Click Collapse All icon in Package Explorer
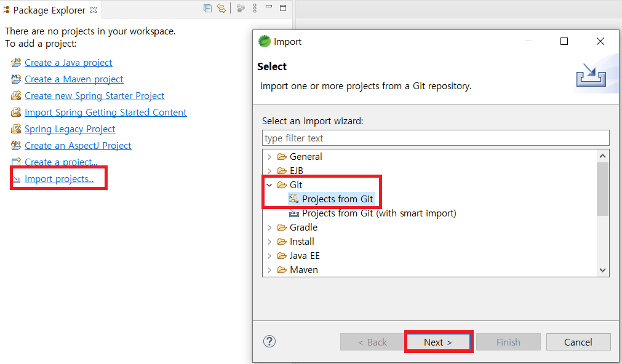The width and height of the screenshot is (622, 364). pos(207,9)
